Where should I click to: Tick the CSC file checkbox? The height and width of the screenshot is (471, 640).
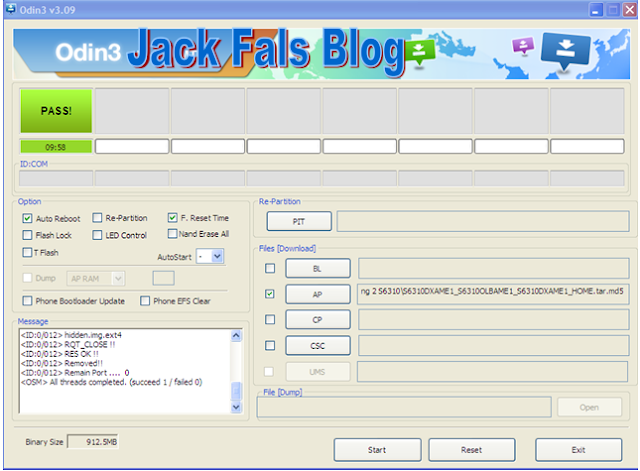270,345
